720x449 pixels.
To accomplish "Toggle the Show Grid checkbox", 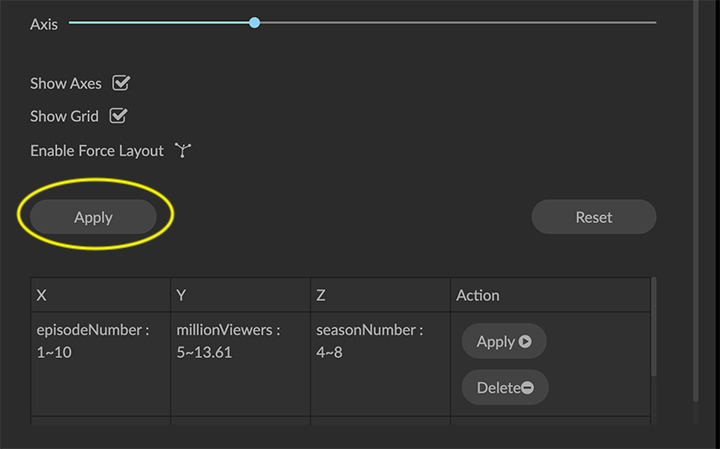I will pos(118,116).
